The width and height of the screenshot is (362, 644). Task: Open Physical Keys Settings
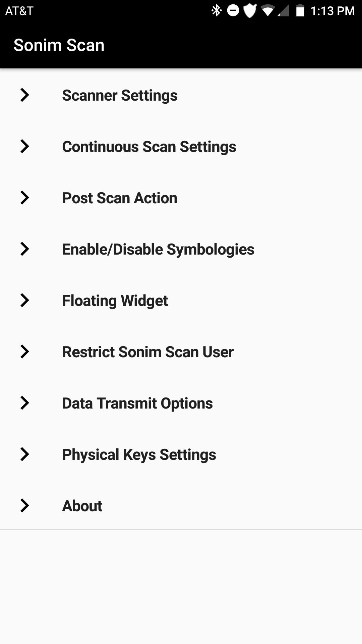pyautogui.click(x=139, y=455)
